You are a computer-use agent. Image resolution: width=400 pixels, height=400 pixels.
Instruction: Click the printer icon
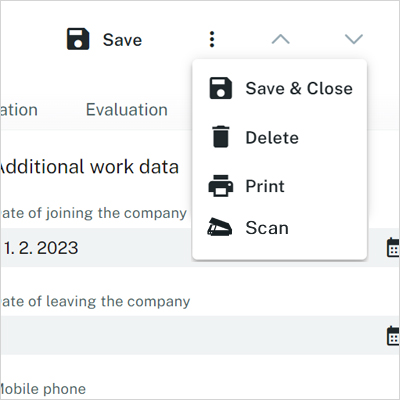221,186
